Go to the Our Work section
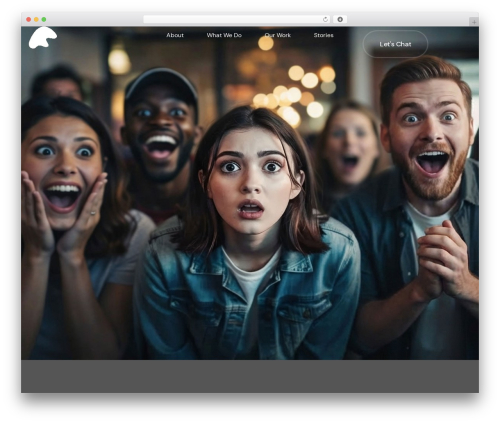 pyautogui.click(x=277, y=35)
